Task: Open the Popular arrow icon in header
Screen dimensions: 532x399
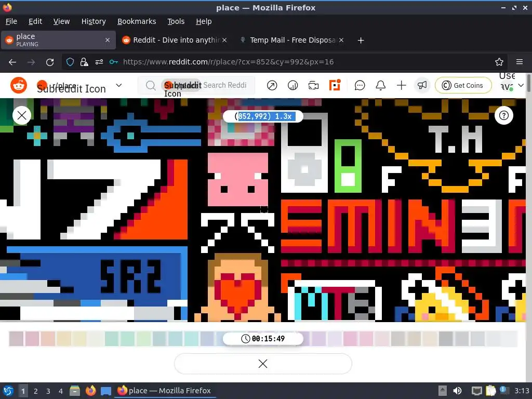Action: (272, 85)
